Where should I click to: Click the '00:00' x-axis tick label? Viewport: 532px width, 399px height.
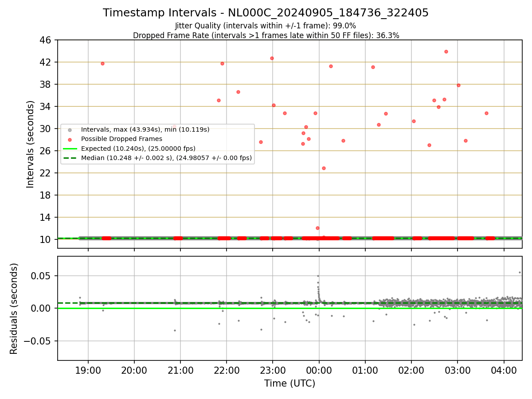(x=319, y=371)
